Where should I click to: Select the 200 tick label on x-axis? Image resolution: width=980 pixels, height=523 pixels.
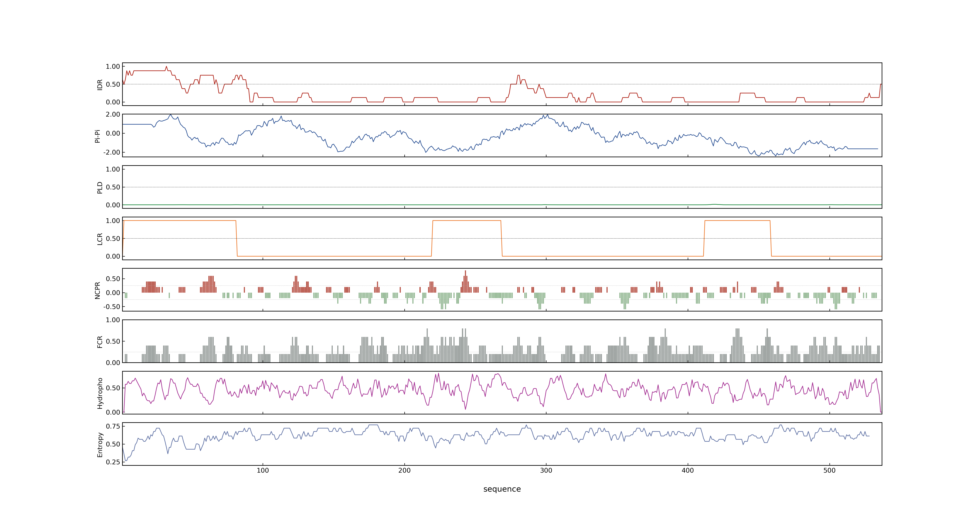[x=404, y=470]
